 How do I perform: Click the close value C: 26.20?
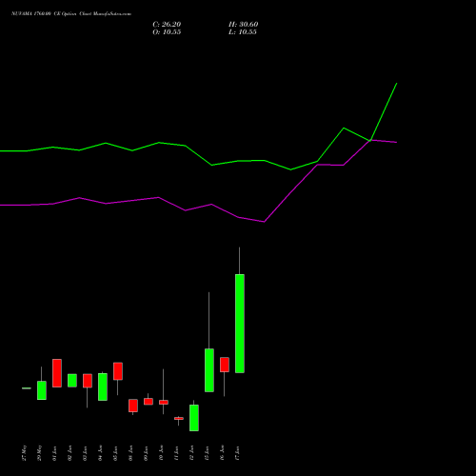point(167,25)
